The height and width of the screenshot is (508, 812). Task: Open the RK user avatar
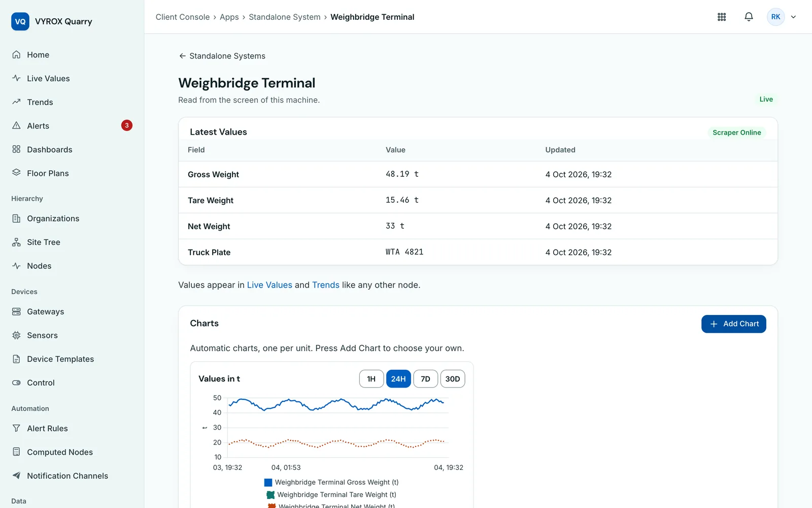(775, 17)
